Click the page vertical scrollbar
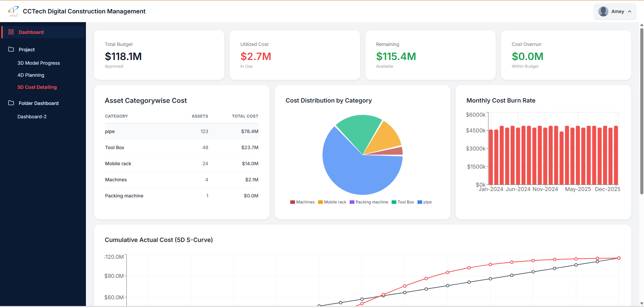The height and width of the screenshot is (307, 644). pyautogui.click(x=642, y=111)
